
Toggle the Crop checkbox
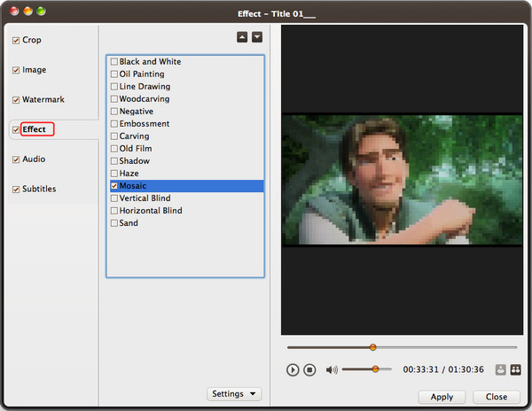pos(16,41)
